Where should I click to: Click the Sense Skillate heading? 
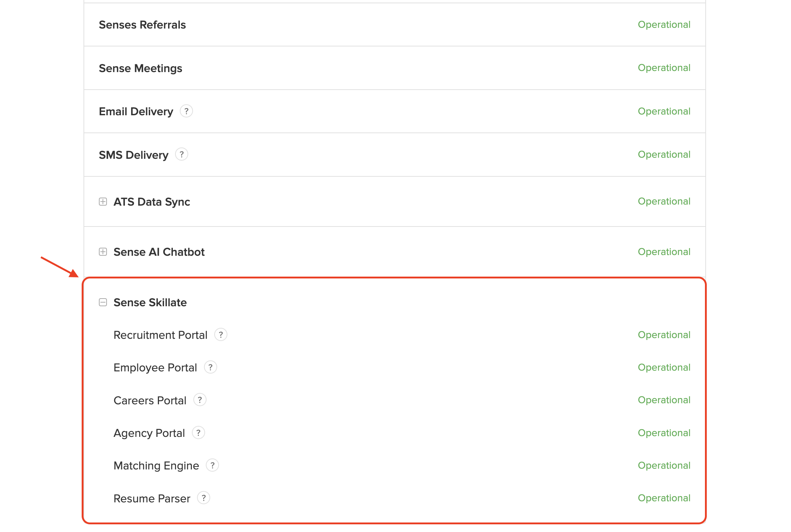150,303
